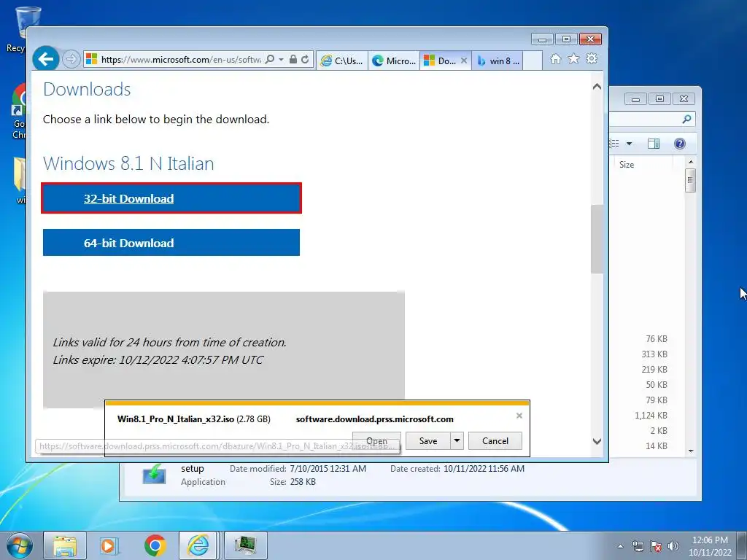Click the Size column header in Explorer

(627, 165)
